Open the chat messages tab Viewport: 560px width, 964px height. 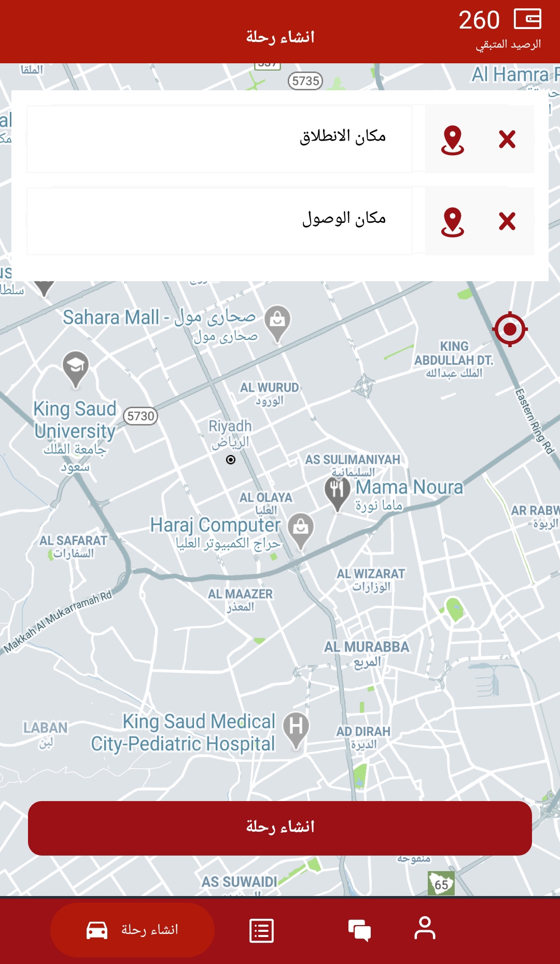pos(359,930)
